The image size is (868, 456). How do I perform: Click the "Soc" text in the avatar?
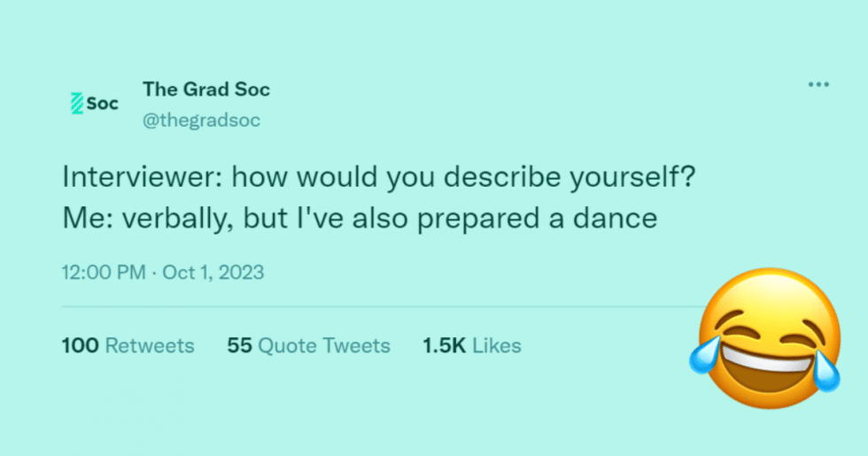(x=102, y=104)
